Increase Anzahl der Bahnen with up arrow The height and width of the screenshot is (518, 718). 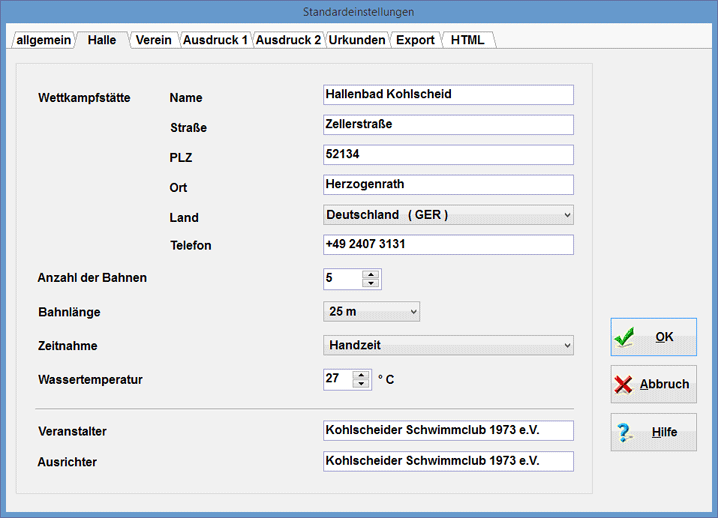click(x=371, y=274)
